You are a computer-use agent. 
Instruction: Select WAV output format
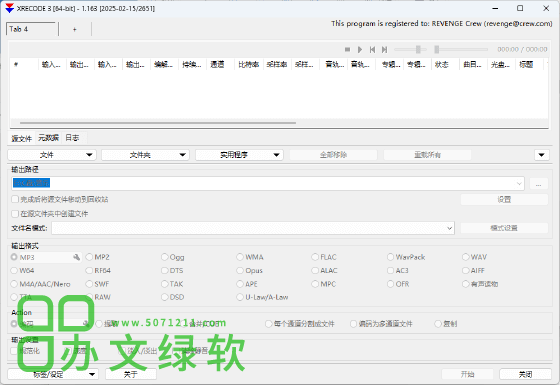[x=474, y=257]
